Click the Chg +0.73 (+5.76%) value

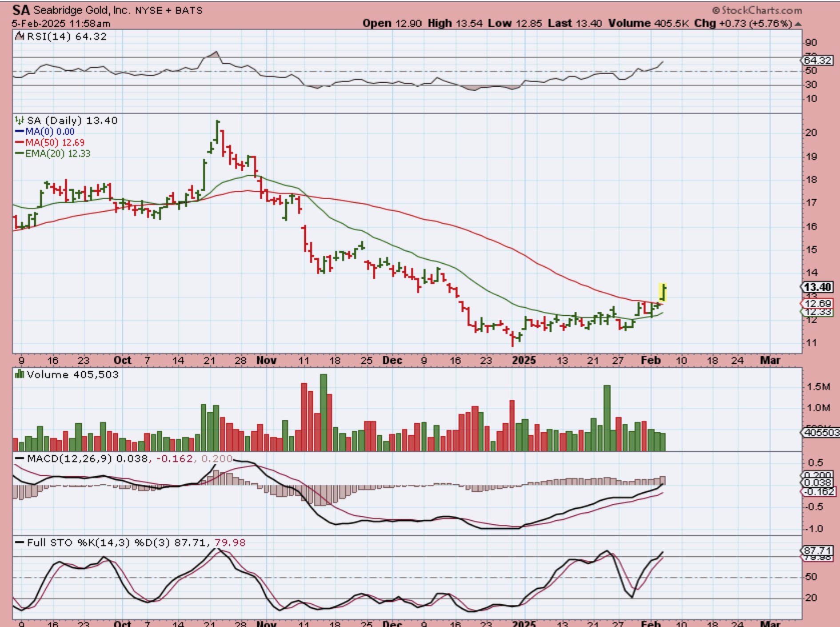pyautogui.click(x=743, y=24)
